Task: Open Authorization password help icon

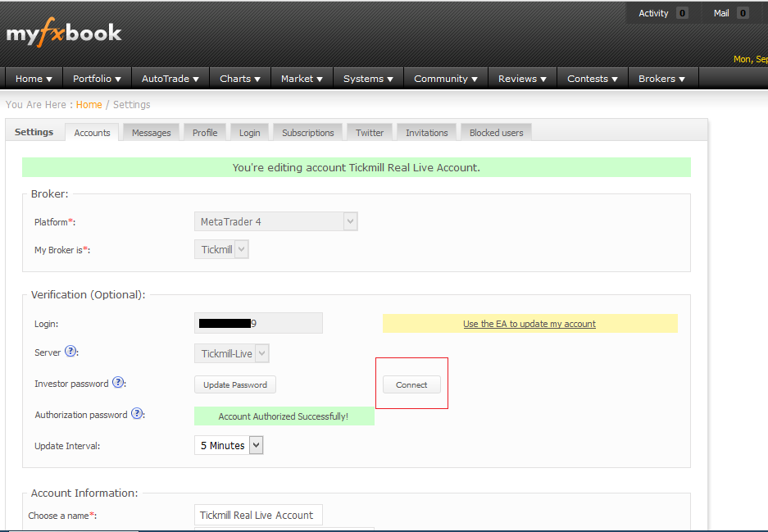Action: click(x=137, y=413)
